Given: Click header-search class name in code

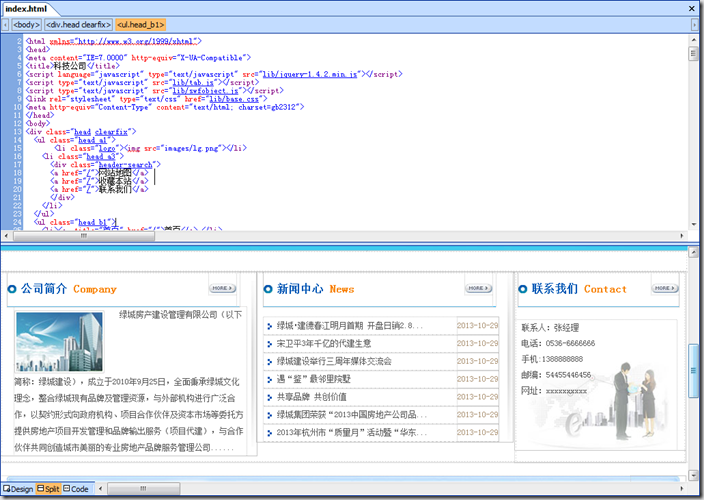Looking at the screenshot, I should (125, 165).
